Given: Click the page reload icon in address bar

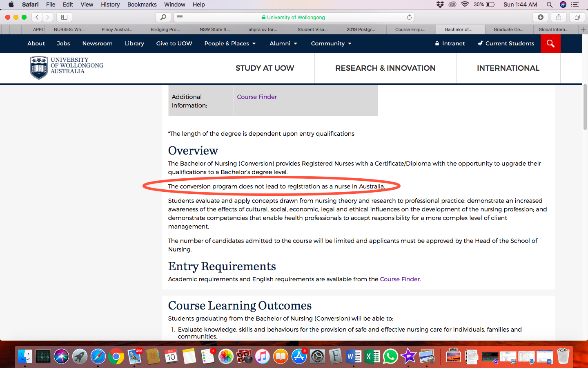Looking at the screenshot, I should [x=409, y=17].
